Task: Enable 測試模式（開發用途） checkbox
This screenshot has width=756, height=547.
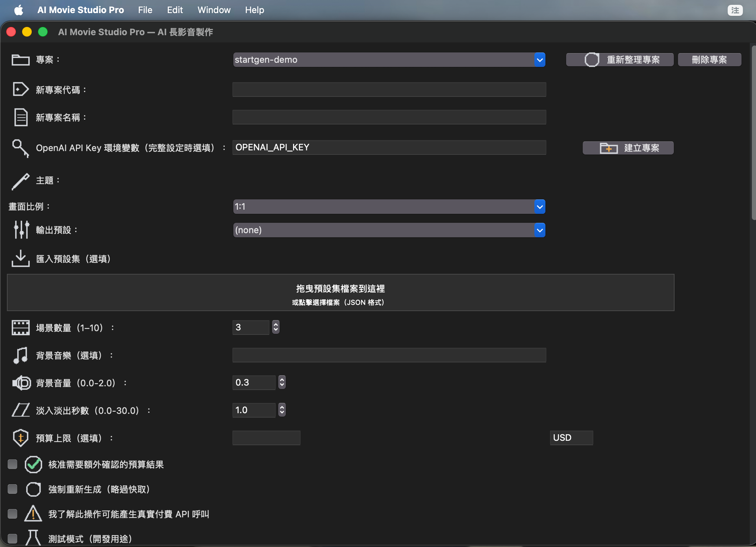Action: pyautogui.click(x=12, y=539)
